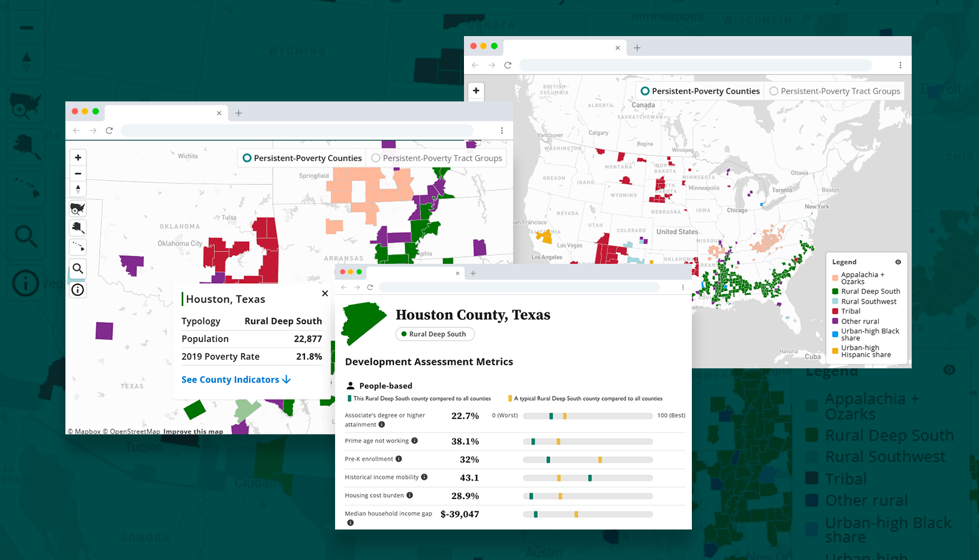The width and height of the screenshot is (979, 560).
Task: Jump to Hawaii map view
Action: coord(78,247)
